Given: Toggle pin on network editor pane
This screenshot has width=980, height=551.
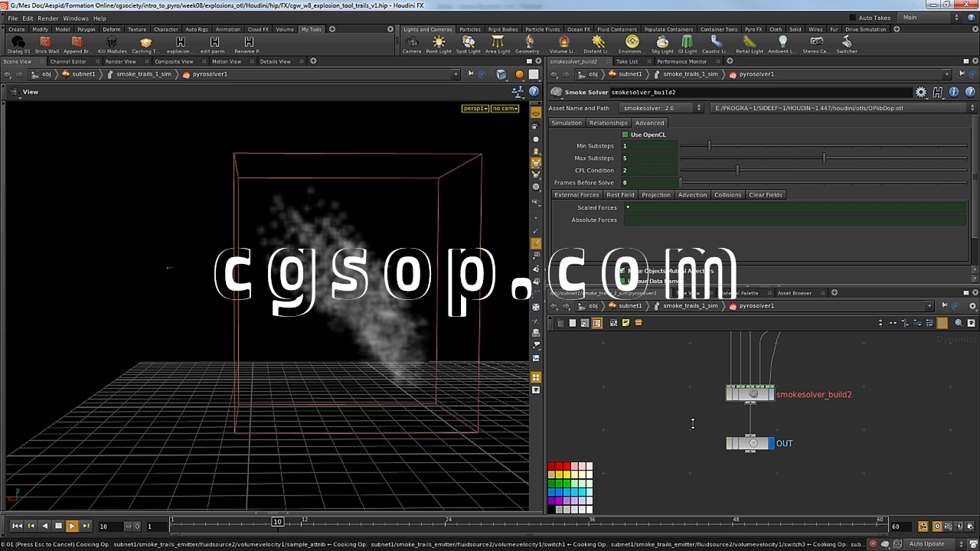Looking at the screenshot, I should tap(944, 306).
